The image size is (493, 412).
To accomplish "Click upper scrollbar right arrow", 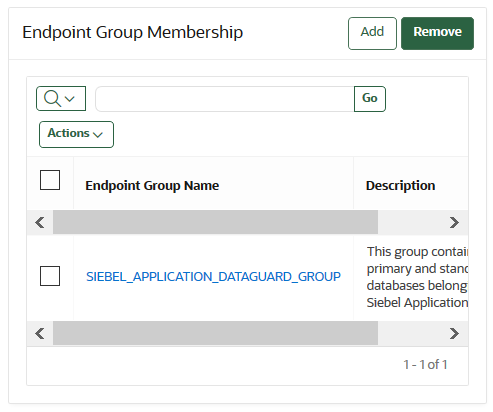I will point(454,222).
